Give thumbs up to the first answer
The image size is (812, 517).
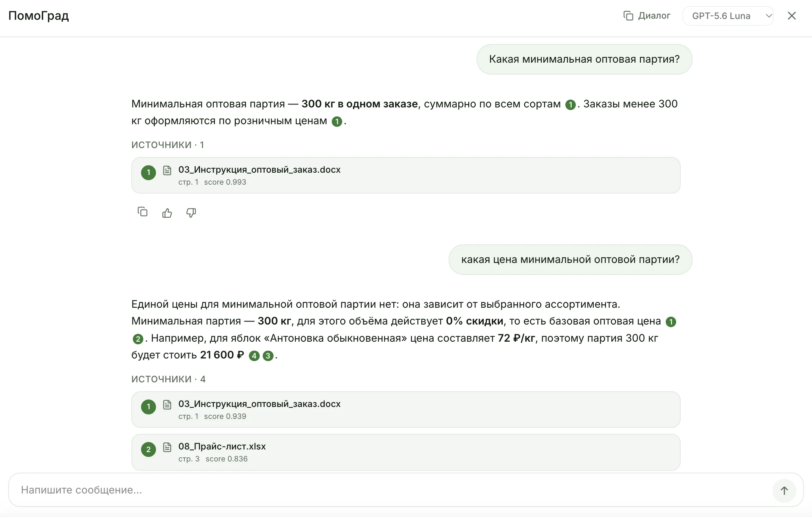(167, 213)
